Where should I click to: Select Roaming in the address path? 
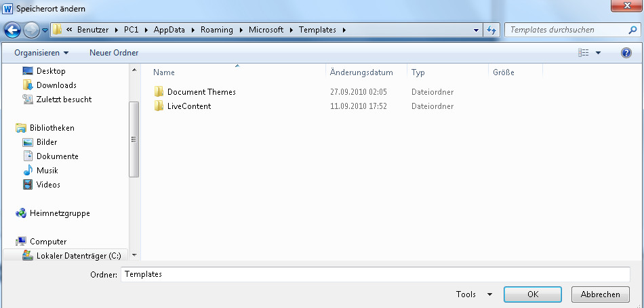click(217, 30)
